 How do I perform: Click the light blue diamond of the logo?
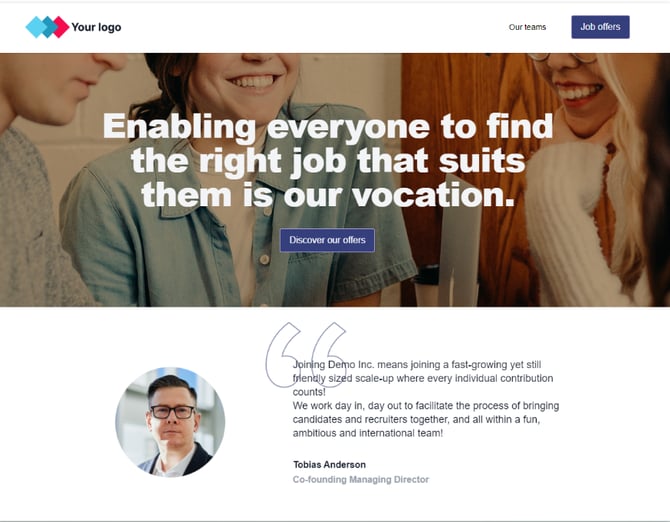[x=35, y=27]
